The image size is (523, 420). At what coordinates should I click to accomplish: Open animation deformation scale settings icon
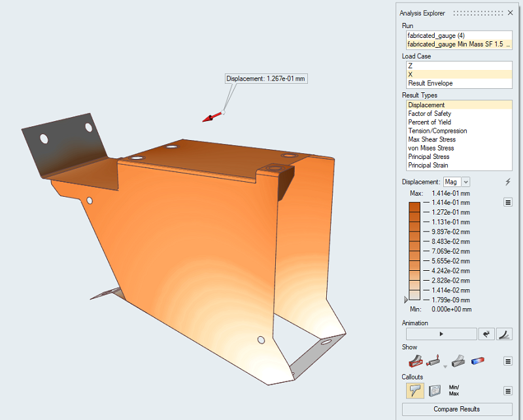pos(504,334)
